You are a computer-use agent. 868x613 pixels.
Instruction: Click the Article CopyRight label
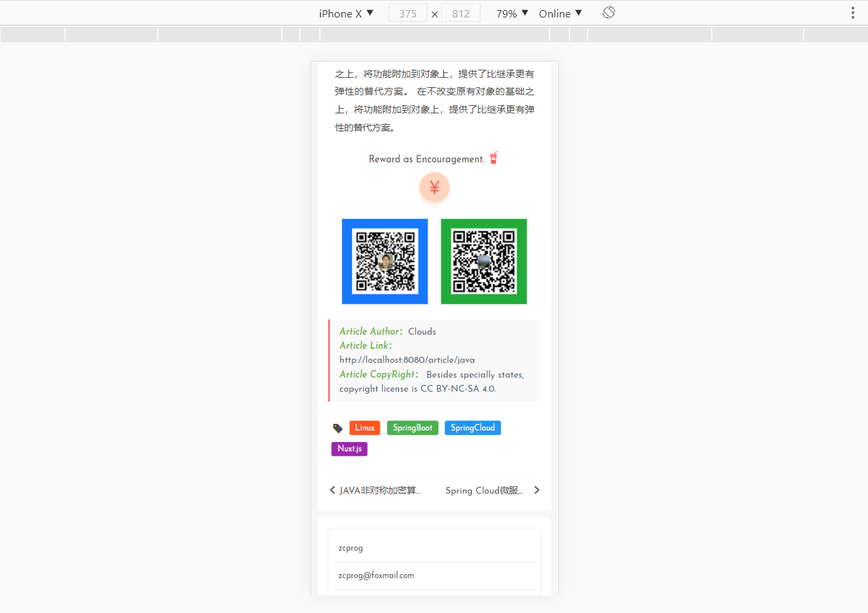coord(379,374)
